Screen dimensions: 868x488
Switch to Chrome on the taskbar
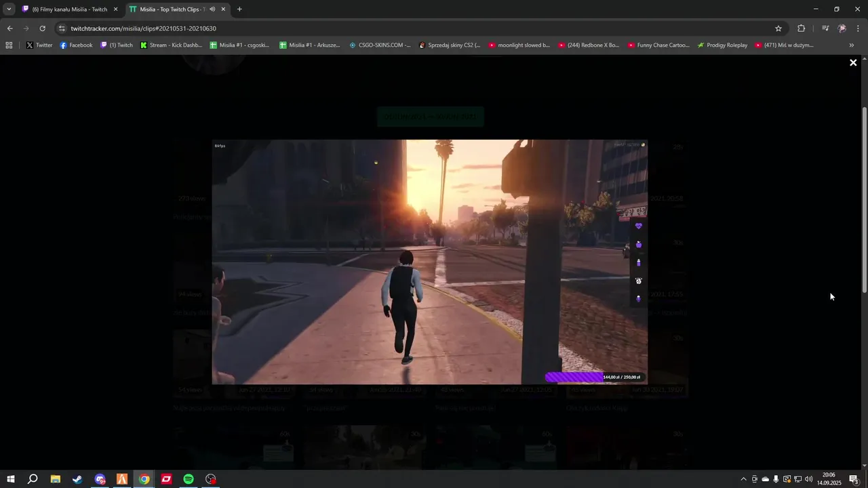pos(144,479)
